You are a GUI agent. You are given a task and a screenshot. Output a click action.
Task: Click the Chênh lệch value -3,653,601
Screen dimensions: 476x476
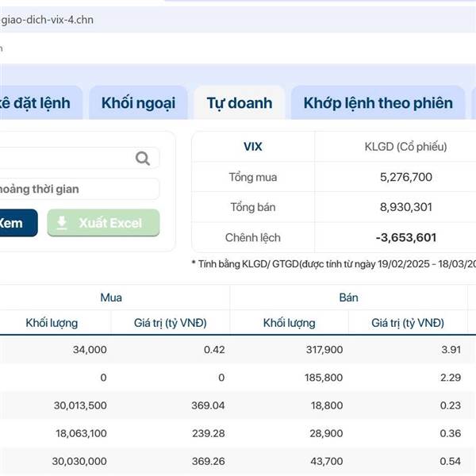[405, 237]
